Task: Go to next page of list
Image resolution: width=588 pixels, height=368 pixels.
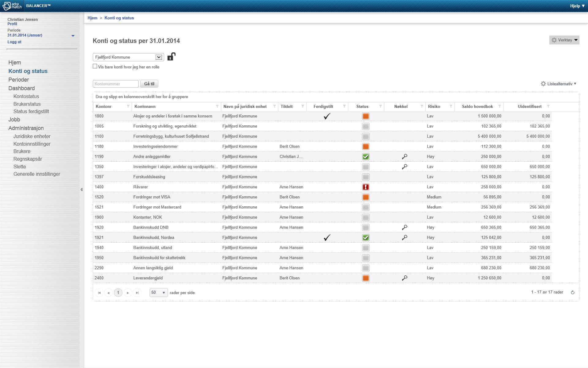Action: 128,293
